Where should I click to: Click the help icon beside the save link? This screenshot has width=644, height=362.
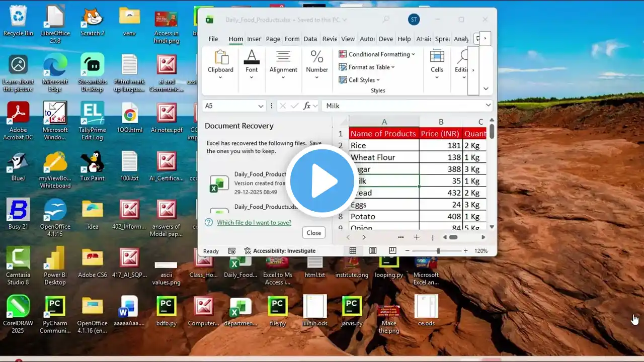pos(209,222)
